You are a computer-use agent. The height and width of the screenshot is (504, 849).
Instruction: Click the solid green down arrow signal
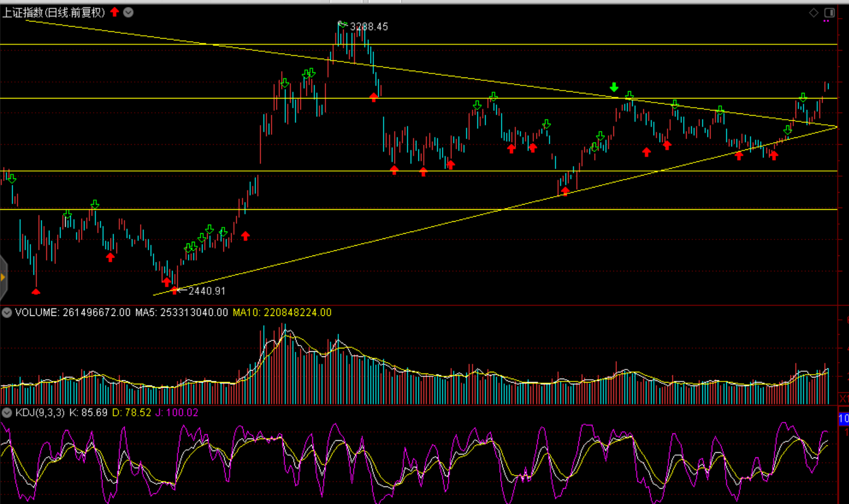(614, 87)
